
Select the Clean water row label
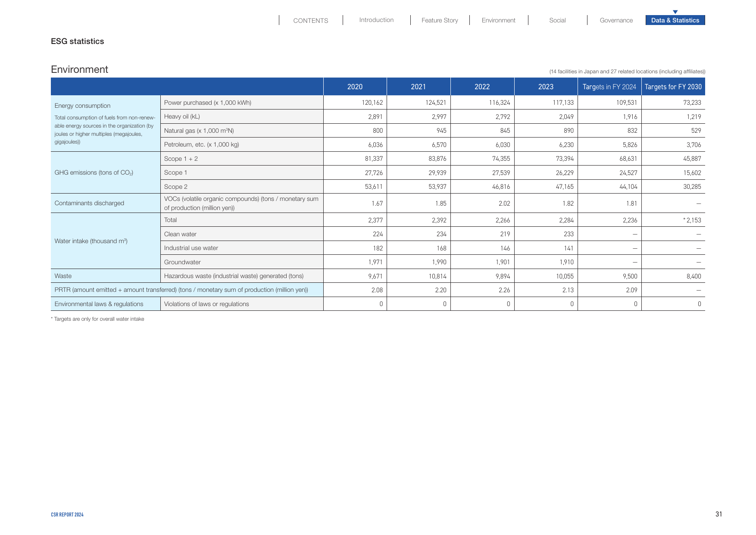[x=180, y=234]
